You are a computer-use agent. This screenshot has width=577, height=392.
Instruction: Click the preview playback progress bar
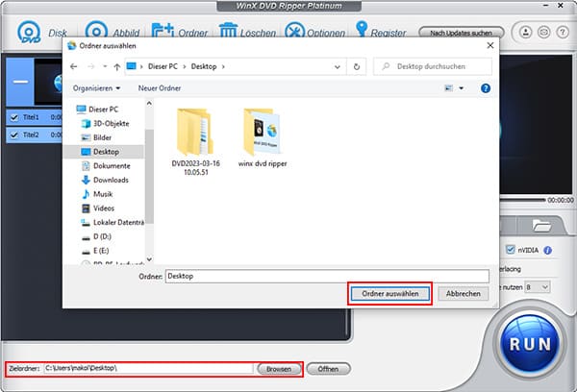522,200
